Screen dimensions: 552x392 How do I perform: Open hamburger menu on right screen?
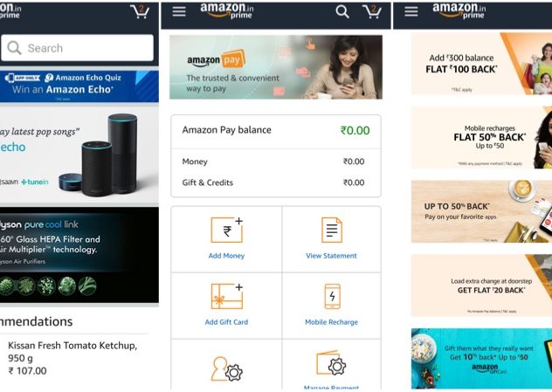click(411, 12)
